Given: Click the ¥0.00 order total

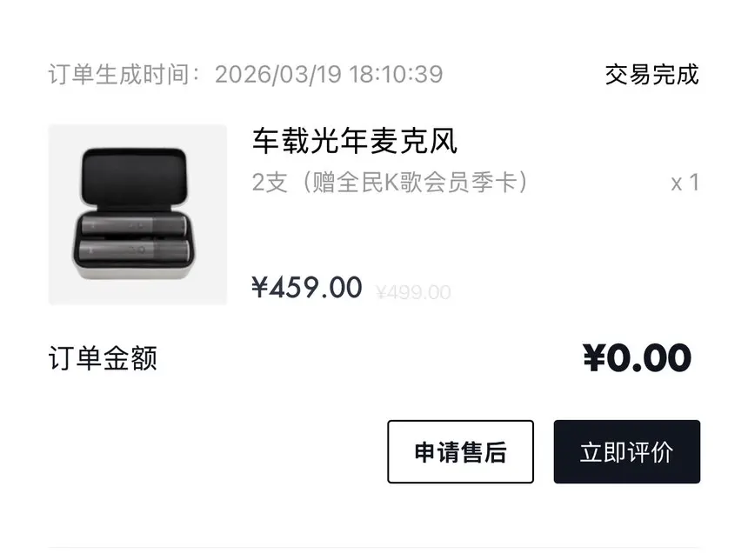Looking at the screenshot, I should coord(637,357).
